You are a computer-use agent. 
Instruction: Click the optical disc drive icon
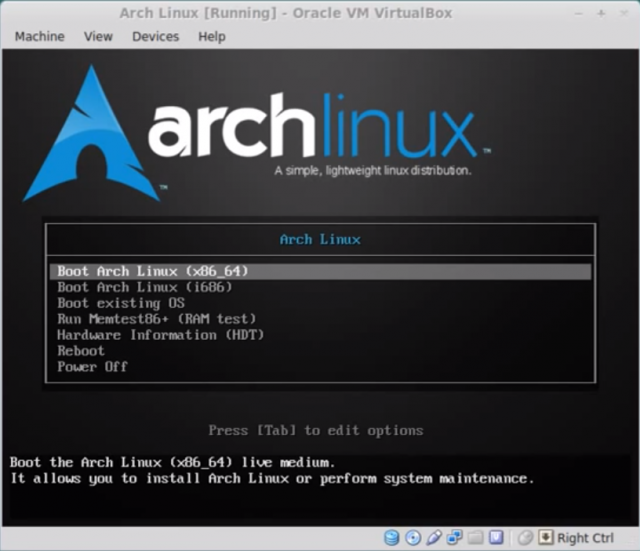coord(413,538)
